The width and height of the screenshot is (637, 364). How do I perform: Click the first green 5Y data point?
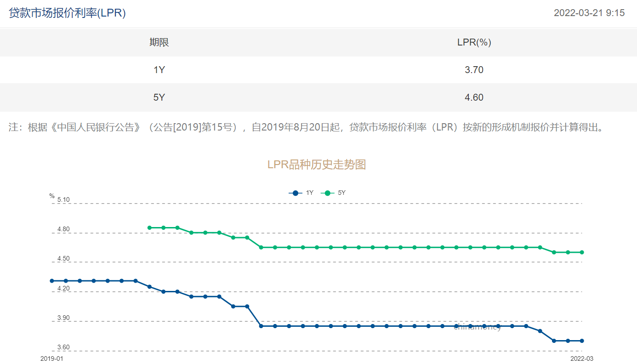point(149,227)
